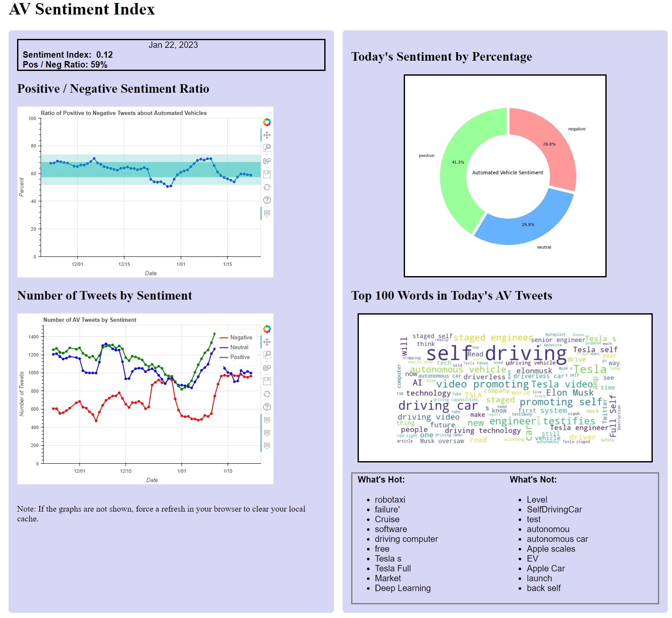
Task: Toggle topmost Hover tool on Tweets by Sentiment chart
Action: click(x=267, y=420)
